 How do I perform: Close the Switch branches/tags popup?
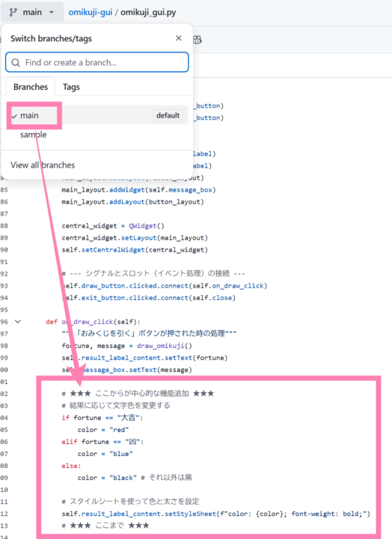(179, 38)
